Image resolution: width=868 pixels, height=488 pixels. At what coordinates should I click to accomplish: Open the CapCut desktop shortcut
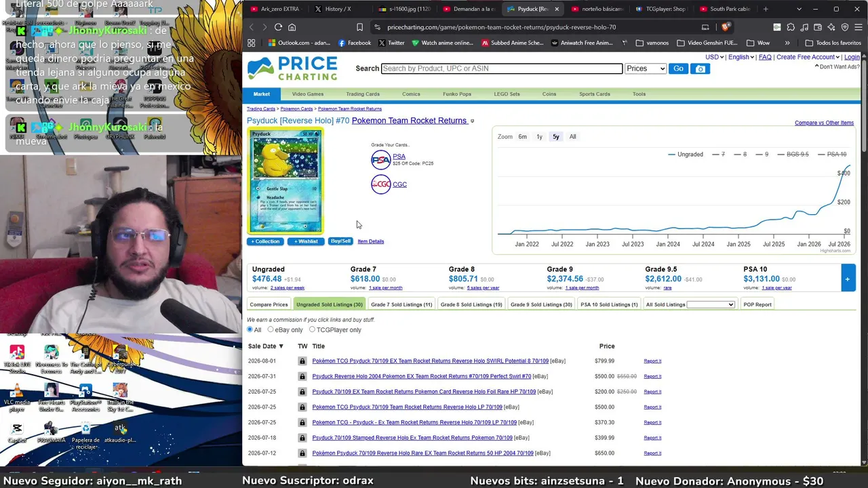click(x=17, y=433)
